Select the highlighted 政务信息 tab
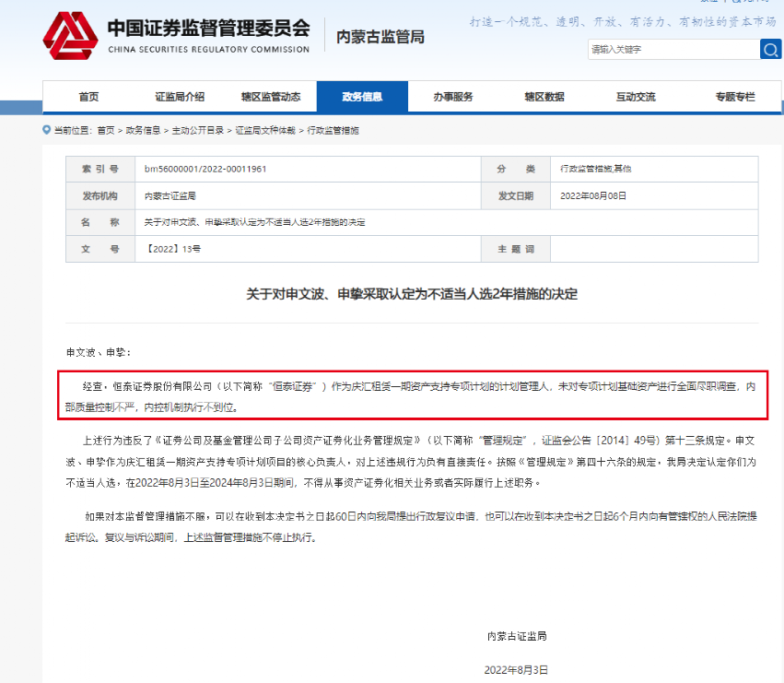 tap(363, 96)
